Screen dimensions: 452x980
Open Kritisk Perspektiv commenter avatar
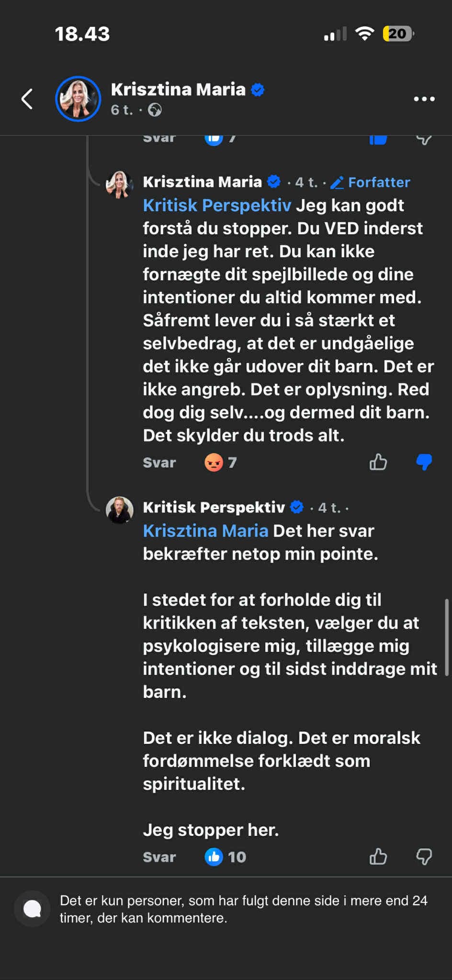(119, 510)
